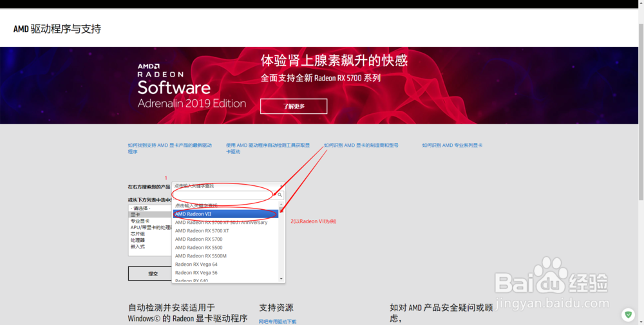Click the search magnifier icon in dropdown

[279, 195]
